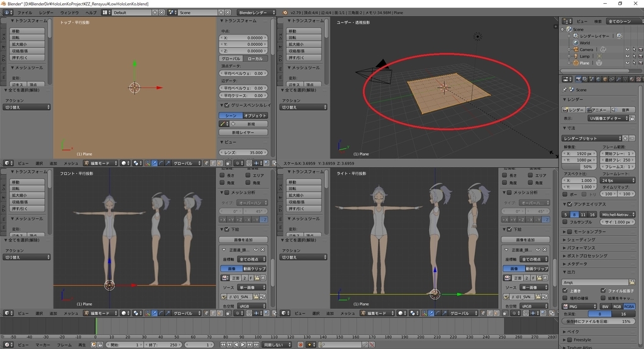
Task: Click the pin icon next to Scene in properties
Action: coord(565,89)
